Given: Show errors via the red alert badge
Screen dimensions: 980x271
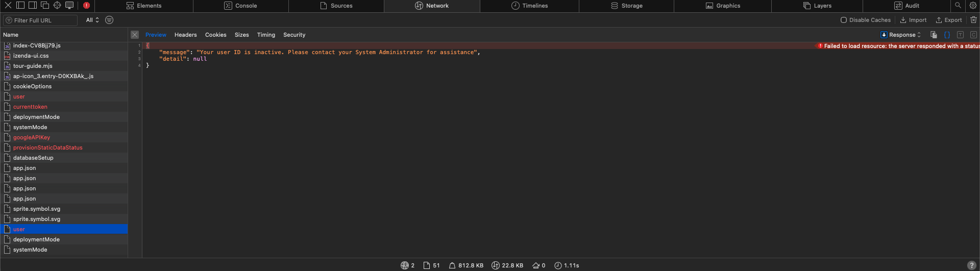Looking at the screenshot, I should coord(86,6).
